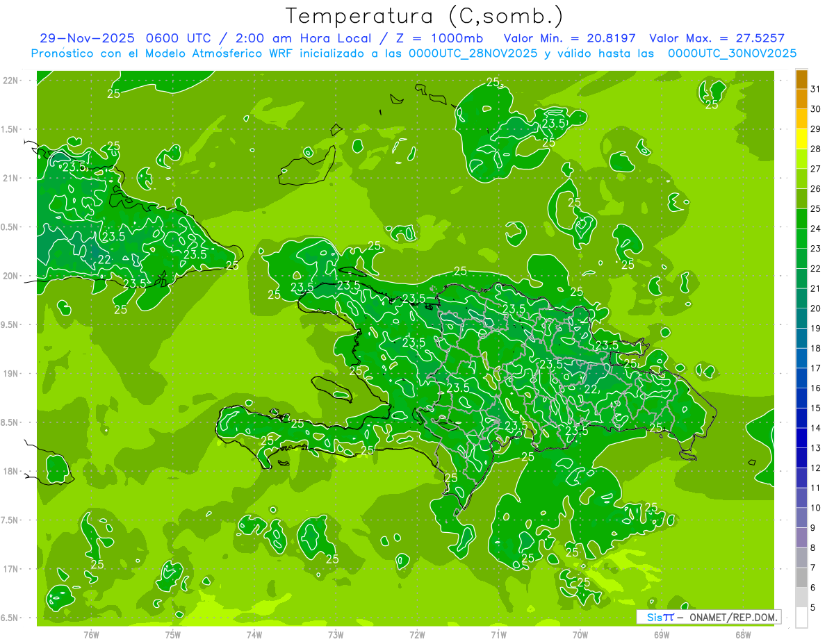834x644 pixels.
Task: Click the color scale value 8
Action: pos(812,547)
